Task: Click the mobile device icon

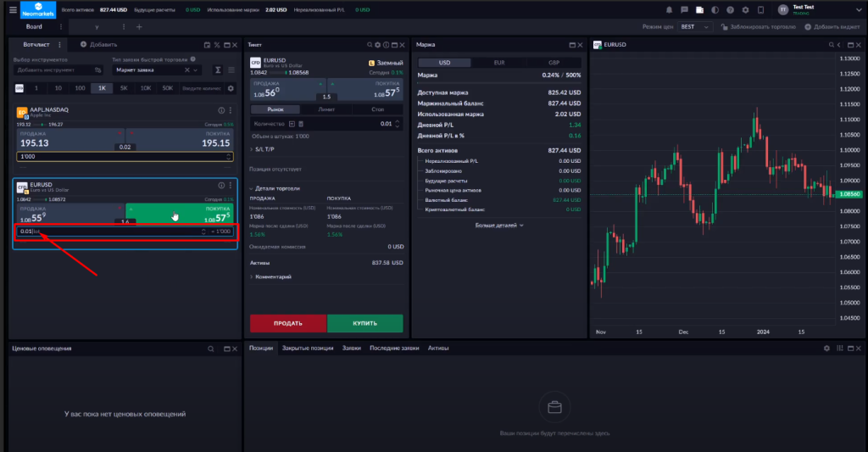Action: pos(760,10)
